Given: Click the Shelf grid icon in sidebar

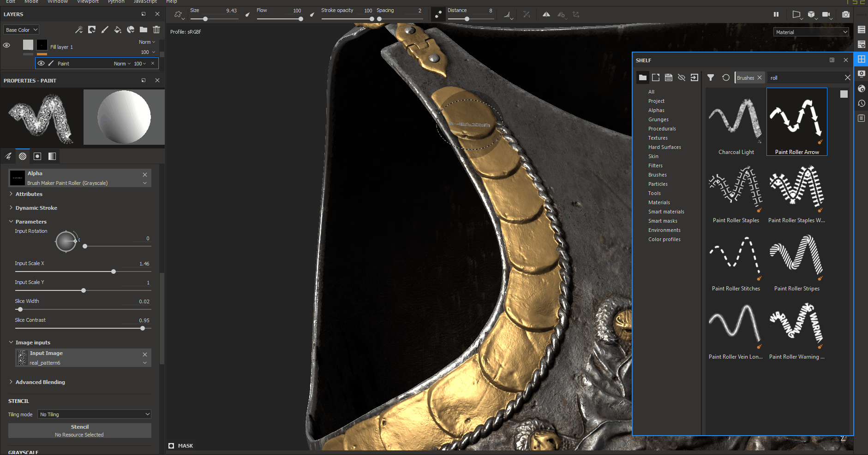Looking at the screenshot, I should 861,59.
